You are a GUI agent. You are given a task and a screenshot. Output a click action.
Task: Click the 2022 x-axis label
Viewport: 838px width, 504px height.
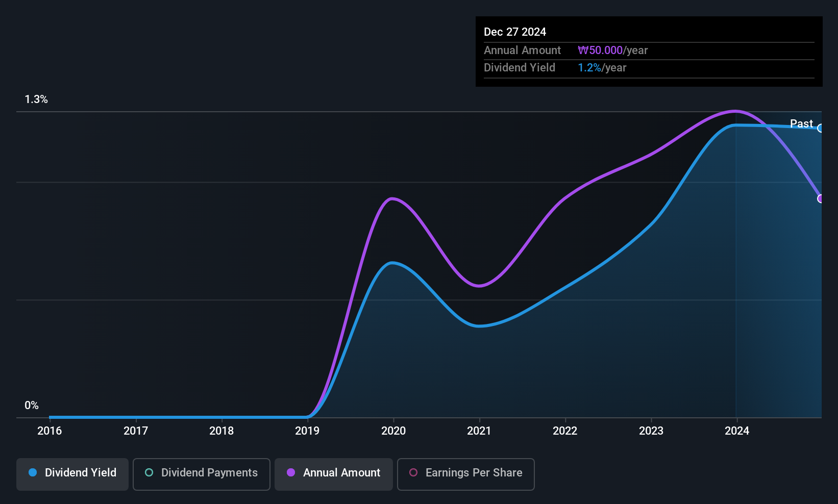click(x=565, y=431)
